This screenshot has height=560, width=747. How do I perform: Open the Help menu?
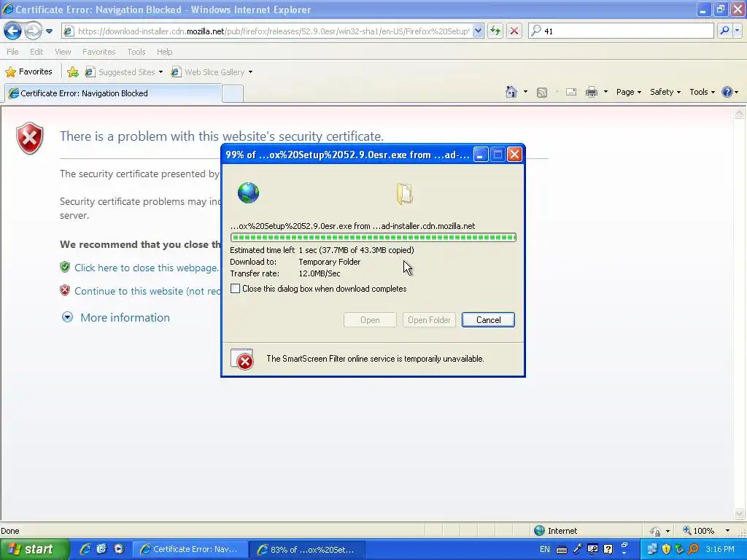pyautogui.click(x=164, y=52)
